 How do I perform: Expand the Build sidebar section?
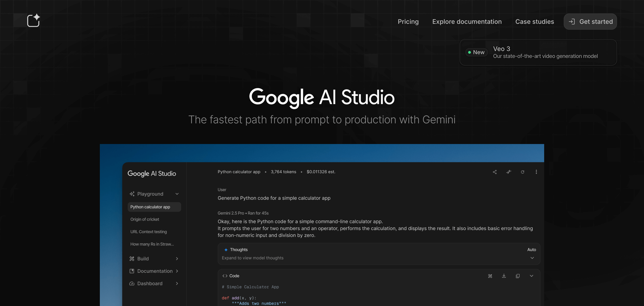tap(177, 259)
